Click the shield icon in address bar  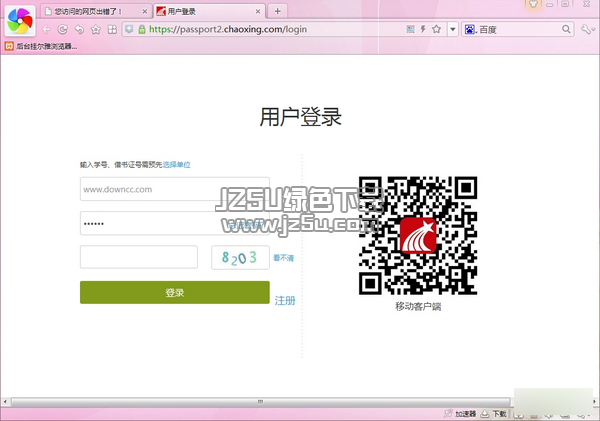[129, 29]
